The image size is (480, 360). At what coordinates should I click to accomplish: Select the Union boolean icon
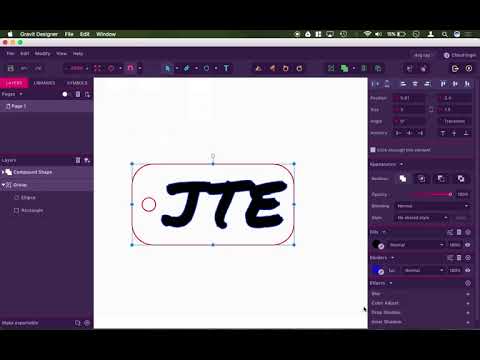[403, 179]
